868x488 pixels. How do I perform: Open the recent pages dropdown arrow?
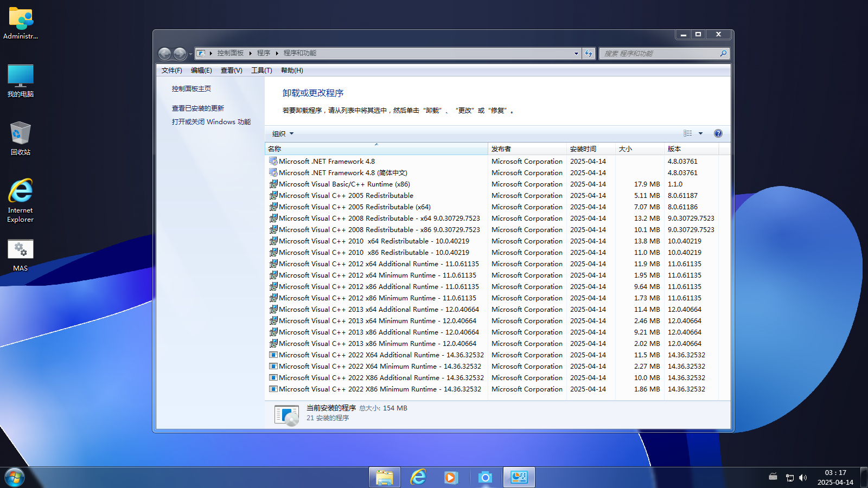tap(190, 54)
